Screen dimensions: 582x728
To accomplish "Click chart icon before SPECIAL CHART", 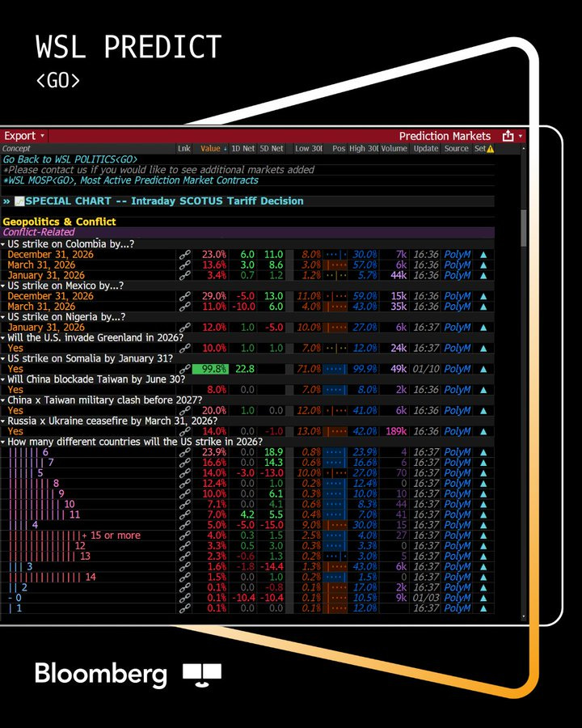I will click(x=19, y=201).
